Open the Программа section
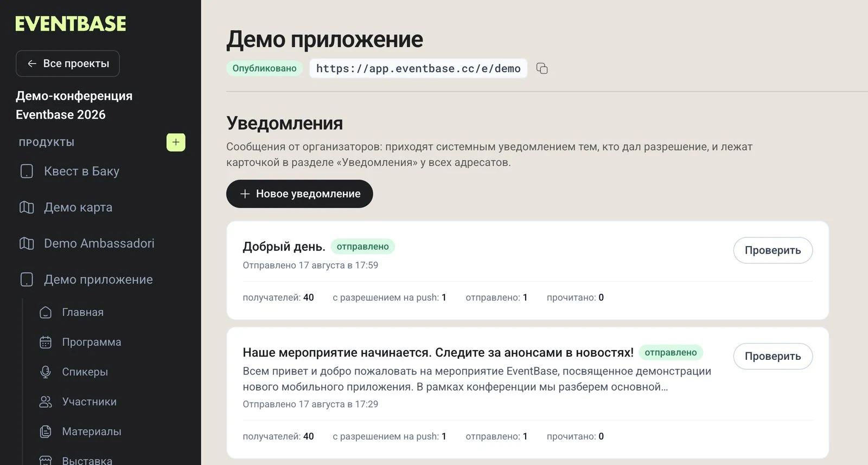 click(91, 342)
